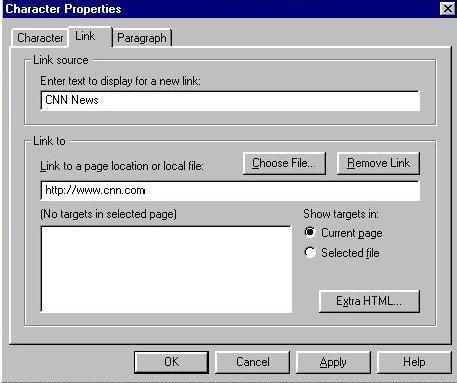Click the 'Show targets in:' label
The width and height of the screenshot is (457, 383).
pos(341,214)
